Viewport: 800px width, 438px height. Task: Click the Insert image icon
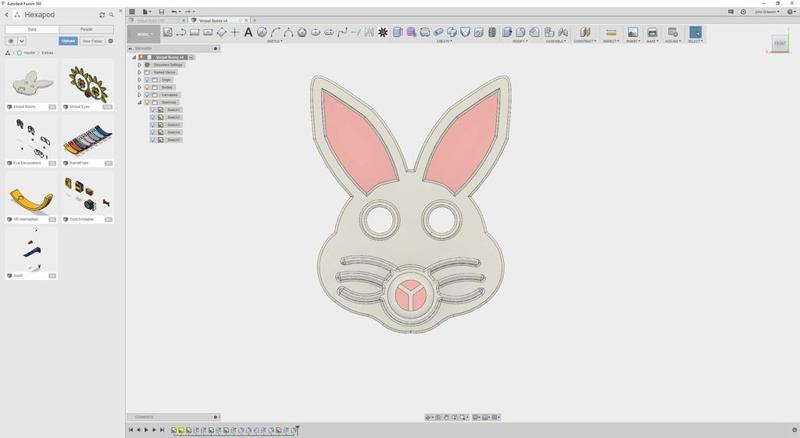pos(632,32)
